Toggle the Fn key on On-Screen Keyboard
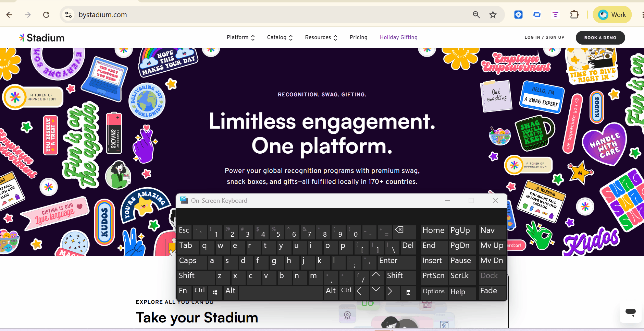This screenshot has width=644, height=331. [184, 293]
